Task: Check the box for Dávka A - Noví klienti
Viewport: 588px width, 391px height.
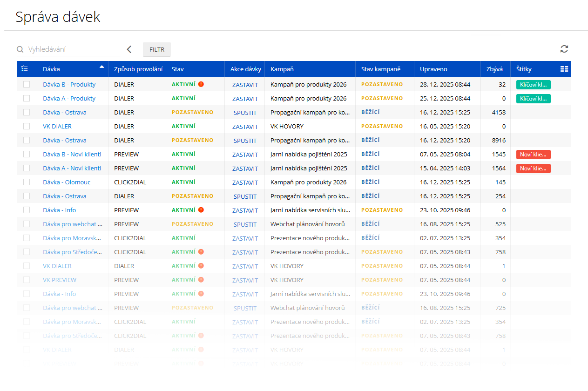Action: click(x=27, y=168)
